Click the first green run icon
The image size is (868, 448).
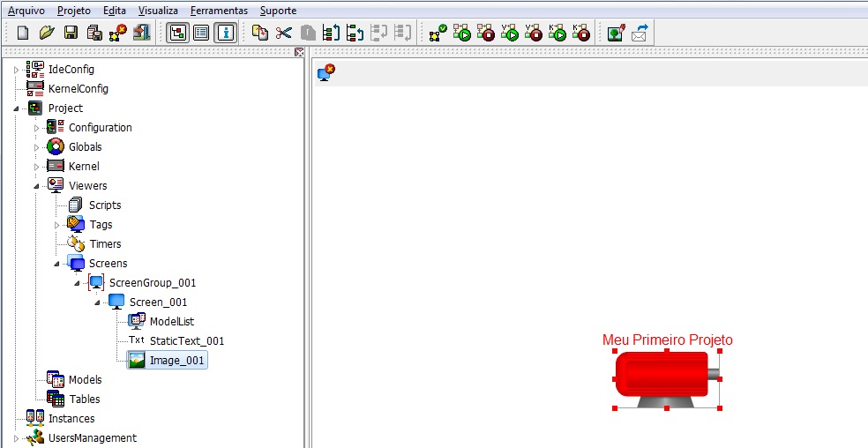(x=461, y=33)
